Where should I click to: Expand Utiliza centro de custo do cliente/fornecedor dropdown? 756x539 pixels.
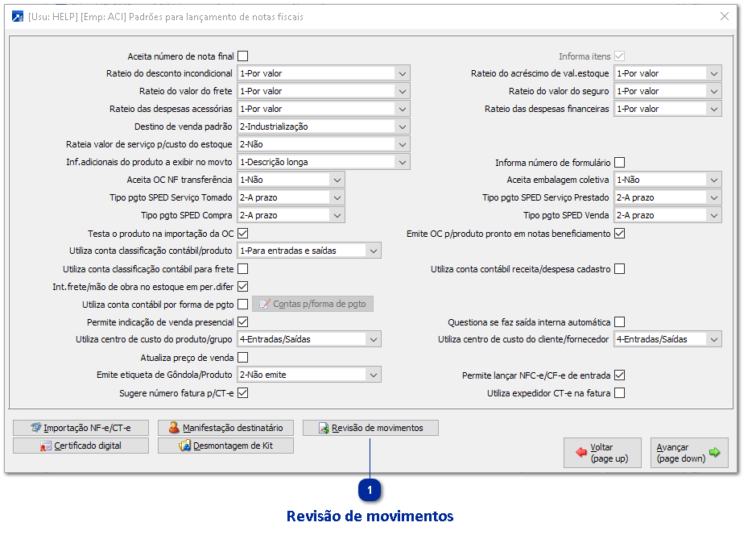click(667, 339)
